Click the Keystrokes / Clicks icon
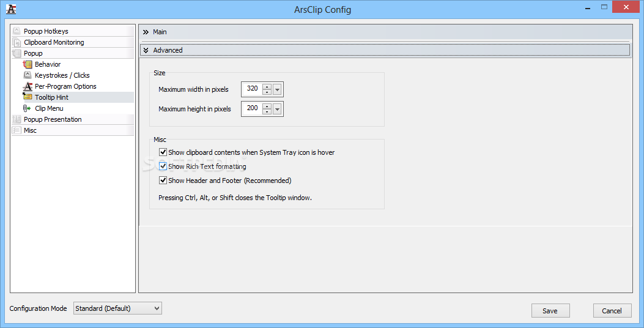The width and height of the screenshot is (644, 328). (x=28, y=75)
